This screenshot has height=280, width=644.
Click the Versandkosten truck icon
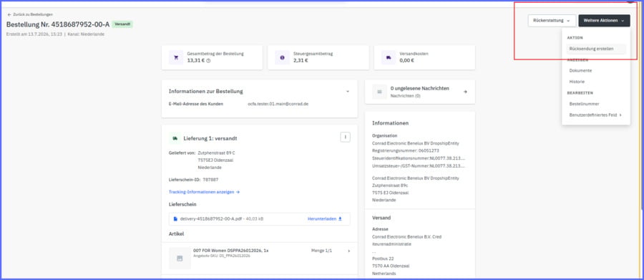click(x=389, y=57)
